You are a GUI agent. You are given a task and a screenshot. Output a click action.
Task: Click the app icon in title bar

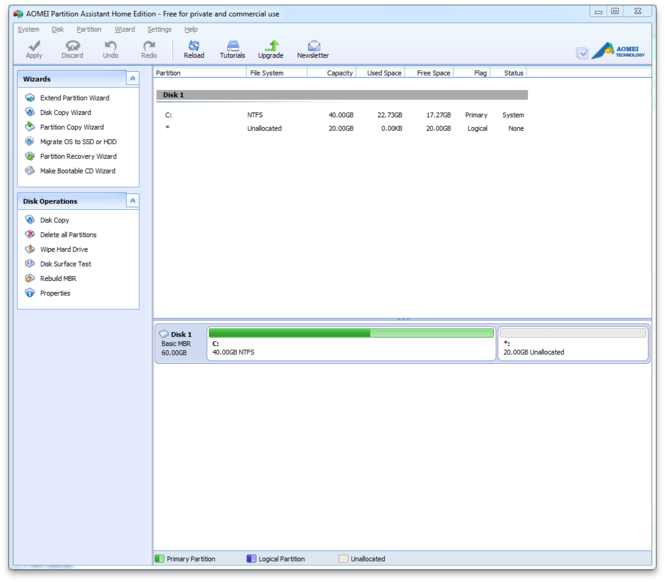18,14
